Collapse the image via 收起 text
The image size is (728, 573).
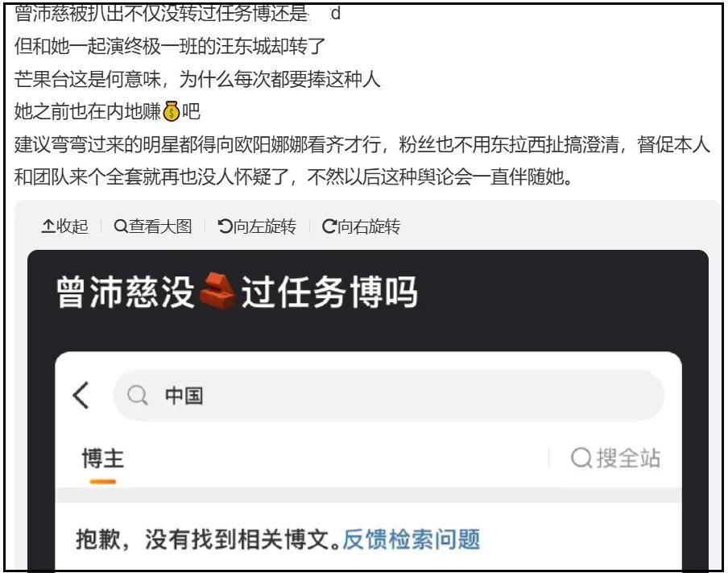72,226
